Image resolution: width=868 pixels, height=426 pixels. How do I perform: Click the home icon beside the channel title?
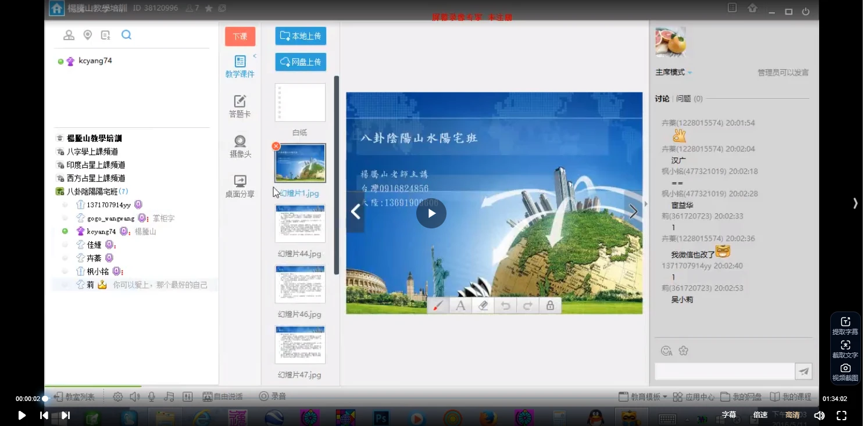click(x=56, y=8)
